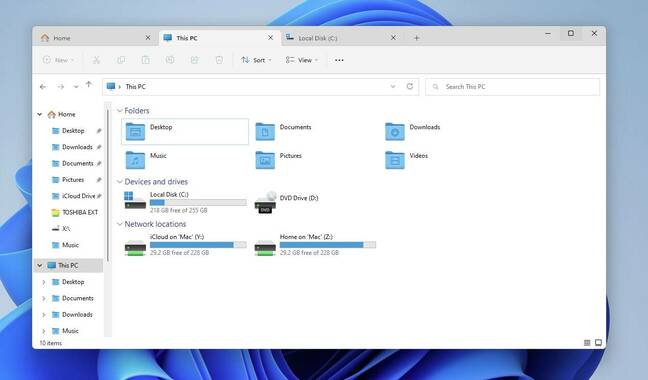Expand Music under This PC in sidebar
648x380 pixels.
44,331
